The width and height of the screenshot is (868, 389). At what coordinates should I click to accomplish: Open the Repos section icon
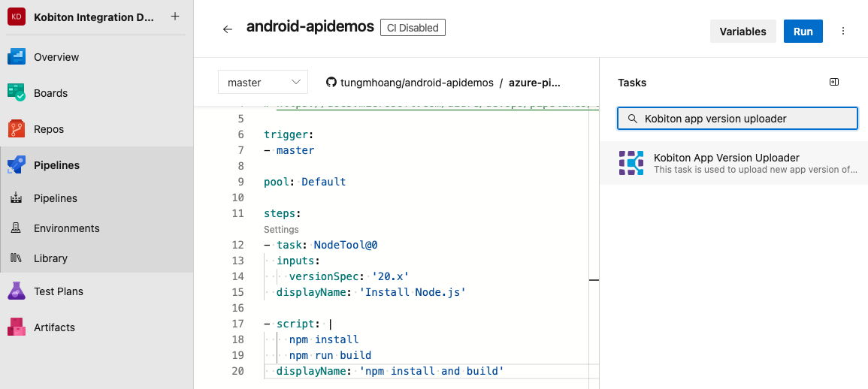point(17,129)
